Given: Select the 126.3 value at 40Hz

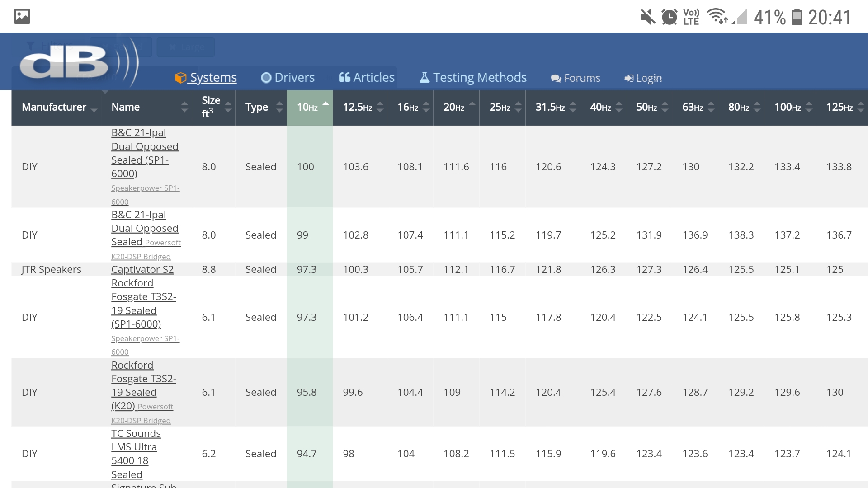Looking at the screenshot, I should point(603,270).
